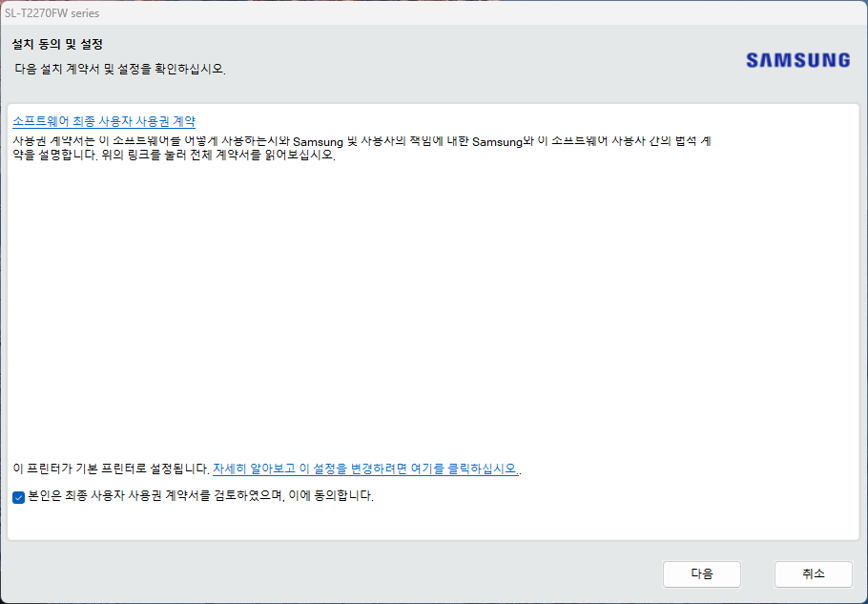Click the text 다음 설치 계약서 및 설정을 확인하십시오

click(120, 70)
